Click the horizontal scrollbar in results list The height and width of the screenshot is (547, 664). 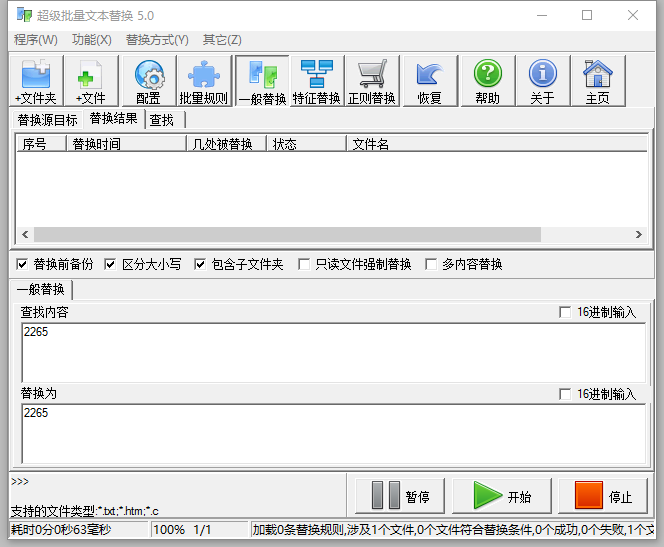(300, 234)
